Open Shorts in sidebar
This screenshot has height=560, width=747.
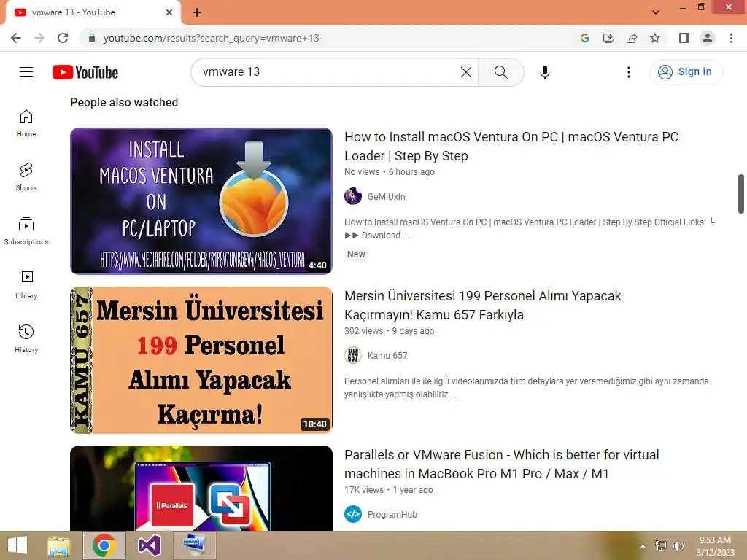coord(26,177)
